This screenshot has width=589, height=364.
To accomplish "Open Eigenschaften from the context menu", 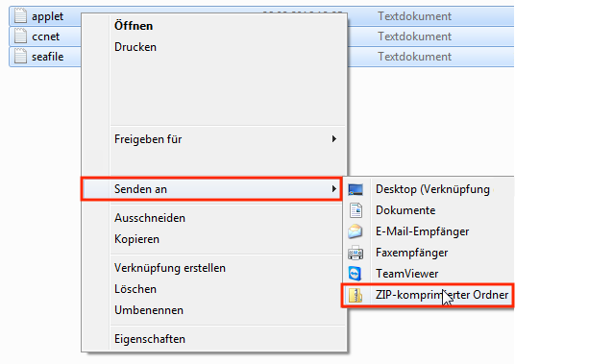I will 150,339.
